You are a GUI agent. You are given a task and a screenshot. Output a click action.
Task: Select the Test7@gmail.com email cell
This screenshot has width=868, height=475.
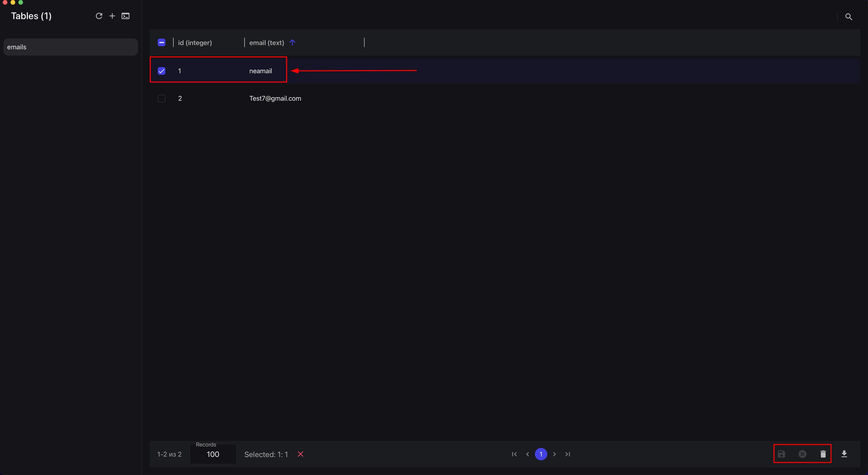click(275, 98)
